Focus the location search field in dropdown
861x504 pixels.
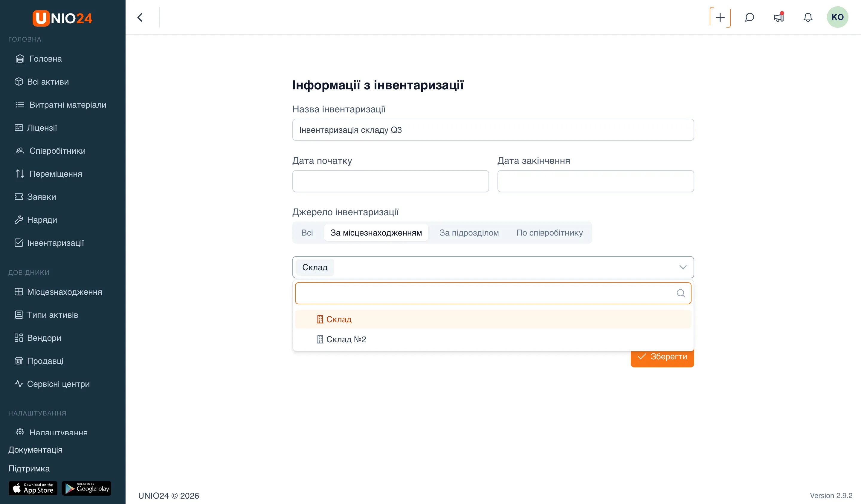pyautogui.click(x=493, y=293)
